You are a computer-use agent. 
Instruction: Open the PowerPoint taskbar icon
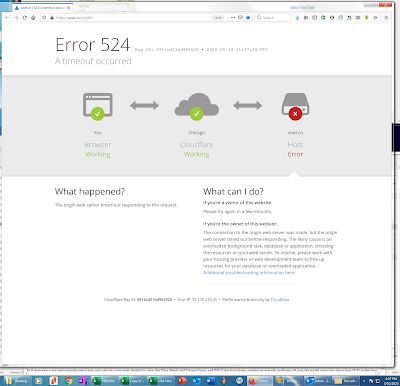coord(182,381)
